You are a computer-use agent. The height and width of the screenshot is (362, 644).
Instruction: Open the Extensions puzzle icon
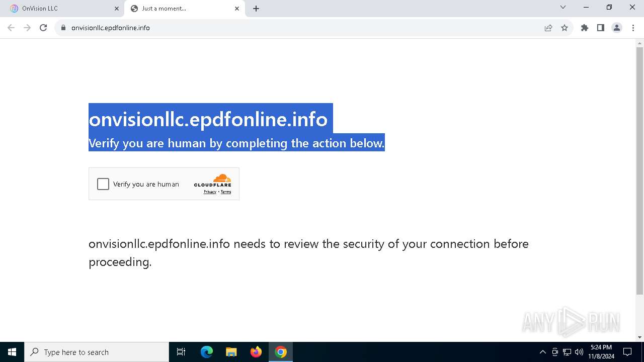click(x=585, y=28)
